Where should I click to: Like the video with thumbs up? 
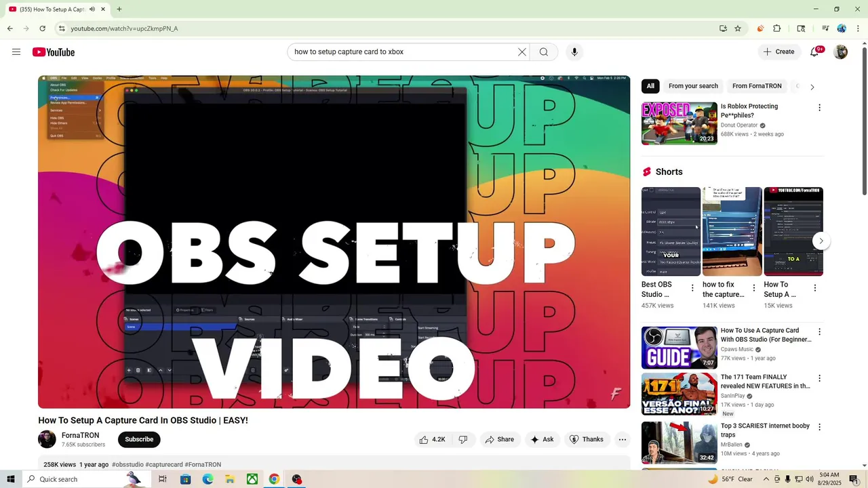(432, 439)
